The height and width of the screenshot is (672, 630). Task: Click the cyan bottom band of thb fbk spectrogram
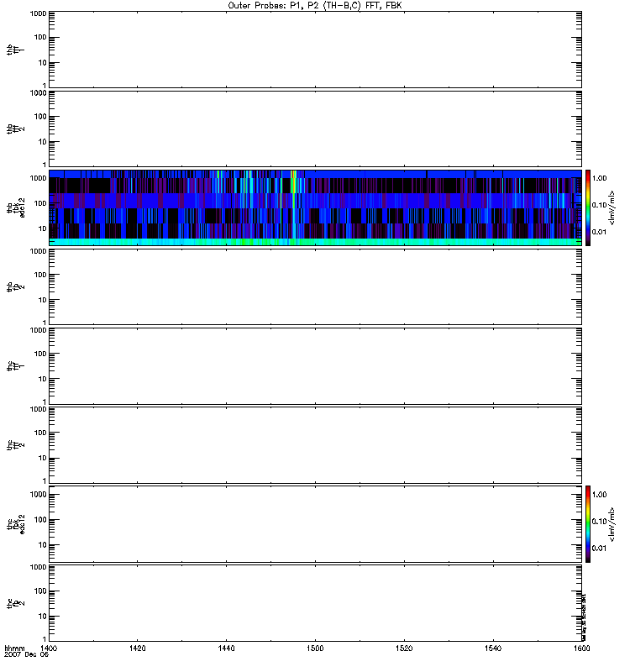tap(315, 242)
